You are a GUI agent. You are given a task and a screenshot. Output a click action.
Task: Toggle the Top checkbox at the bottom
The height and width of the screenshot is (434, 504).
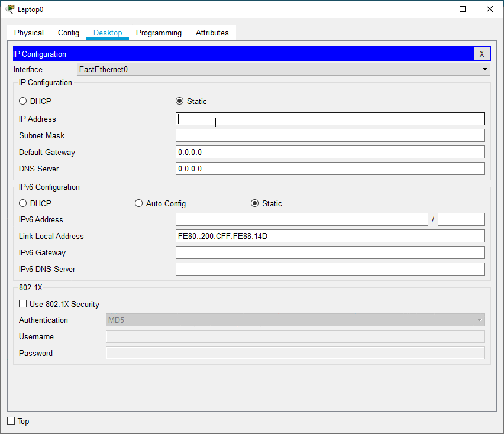[11, 421]
